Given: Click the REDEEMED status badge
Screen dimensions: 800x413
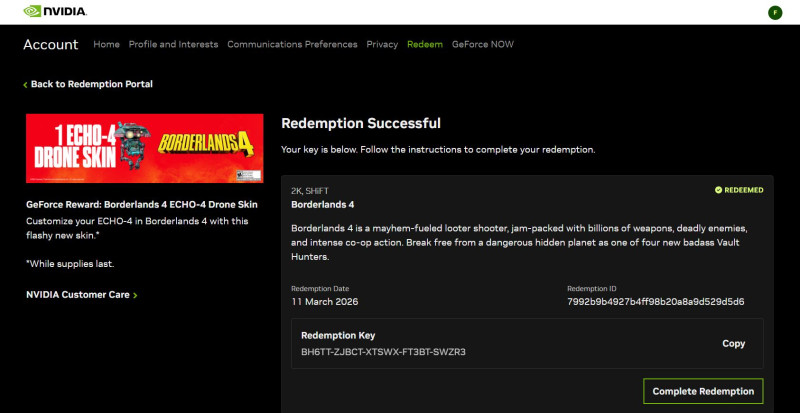Looking at the screenshot, I should pos(739,190).
